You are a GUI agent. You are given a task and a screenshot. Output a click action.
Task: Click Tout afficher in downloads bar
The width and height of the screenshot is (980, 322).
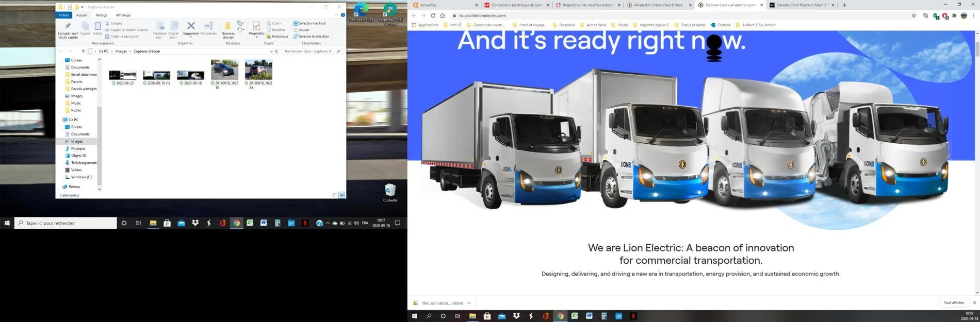pyautogui.click(x=954, y=303)
